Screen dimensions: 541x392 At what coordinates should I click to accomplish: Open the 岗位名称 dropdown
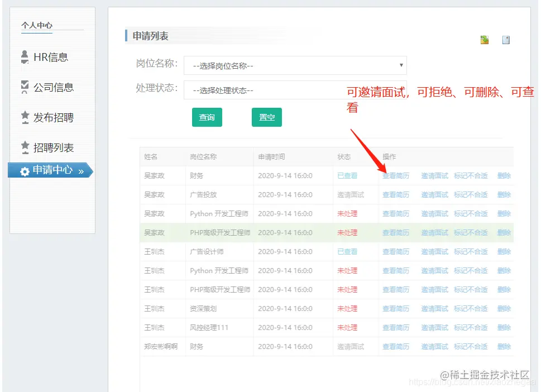pyautogui.click(x=296, y=65)
